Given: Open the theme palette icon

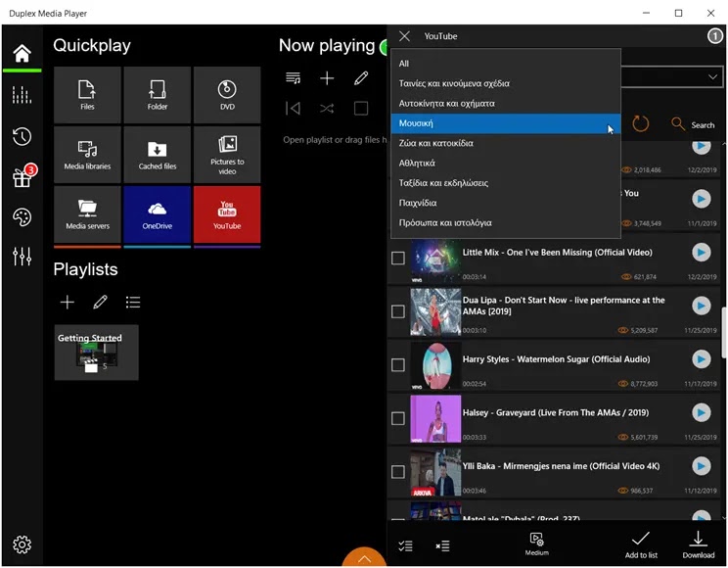Looking at the screenshot, I should (x=22, y=216).
